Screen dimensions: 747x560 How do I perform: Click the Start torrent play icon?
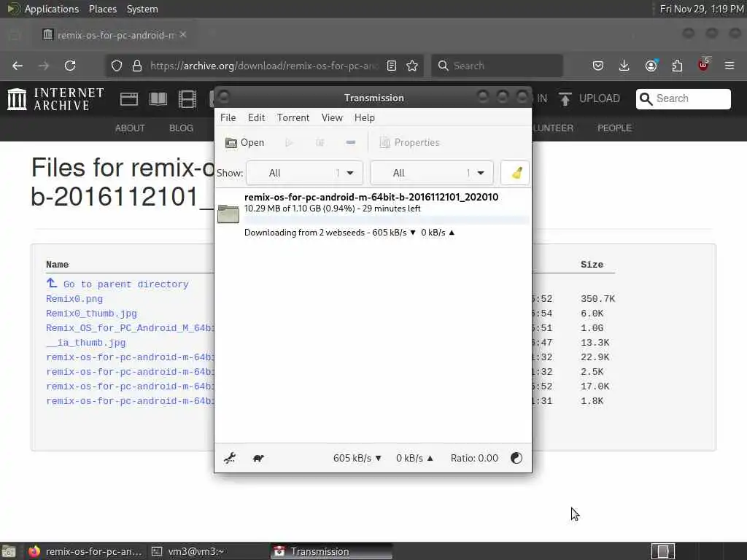point(289,142)
